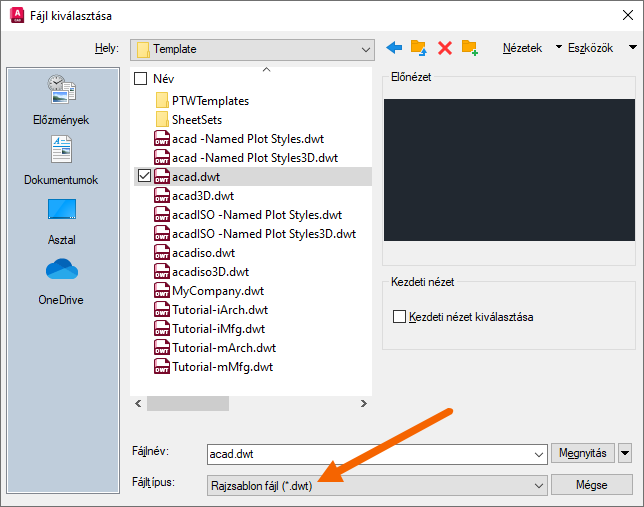Select Tutorial-iMfg.dwt file name
Viewport: 644px width, 507px height.
tap(218, 329)
